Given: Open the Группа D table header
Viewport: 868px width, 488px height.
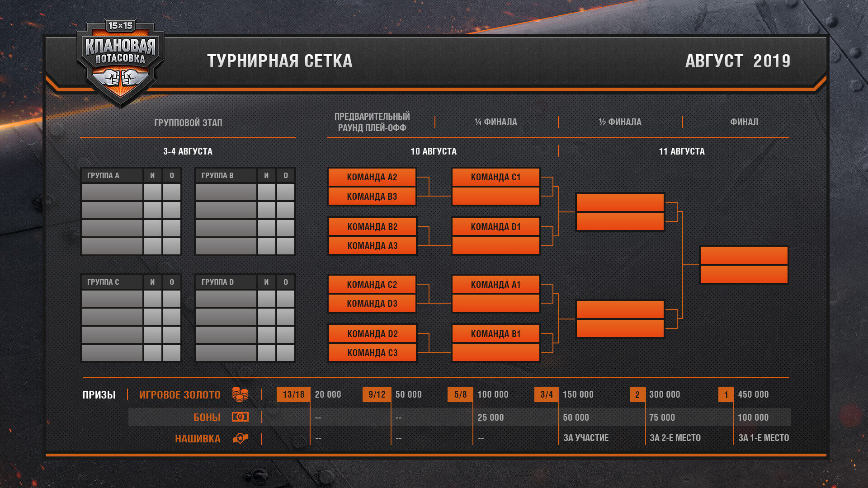Looking at the screenshot, I should (x=226, y=282).
